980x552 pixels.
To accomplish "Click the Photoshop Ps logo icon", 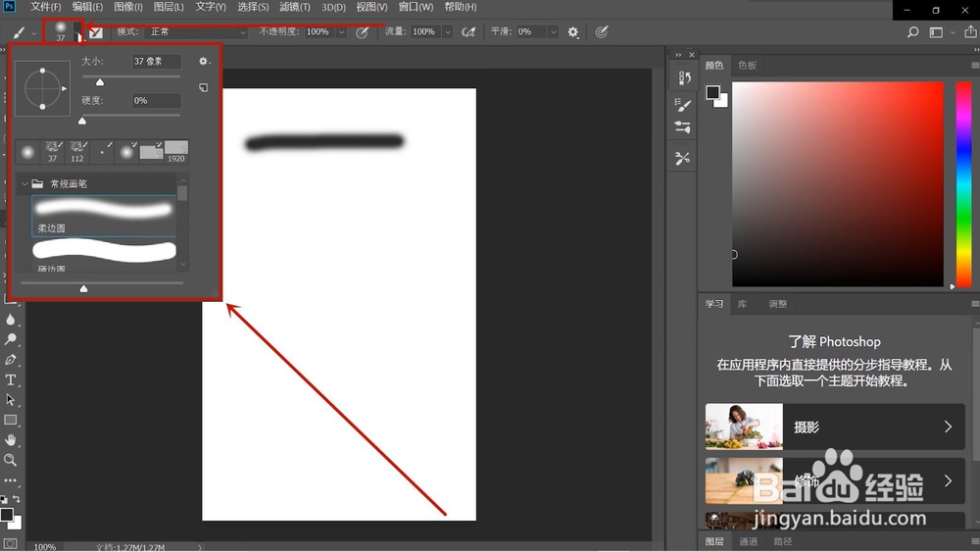I will coord(10,6).
